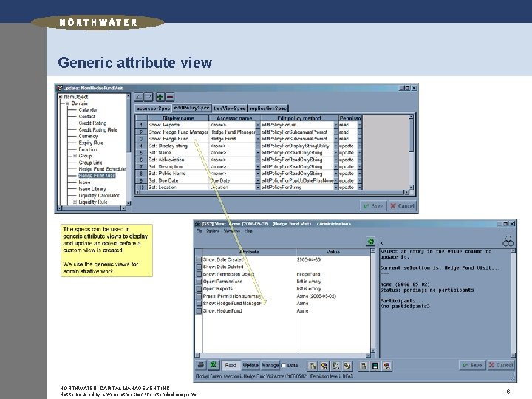This screenshot has height=399, width=532.
Task: Click the spec table vertical scrollbar thumb
Action: tap(411, 136)
